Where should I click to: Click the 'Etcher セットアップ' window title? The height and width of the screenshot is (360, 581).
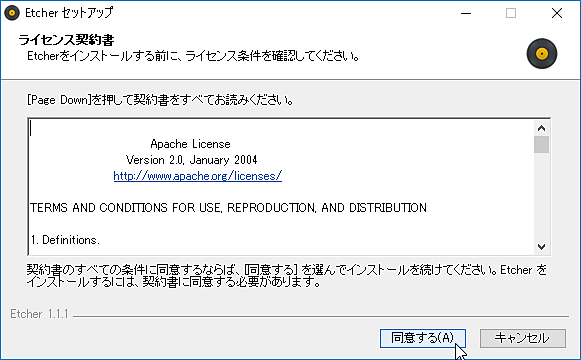click(69, 13)
